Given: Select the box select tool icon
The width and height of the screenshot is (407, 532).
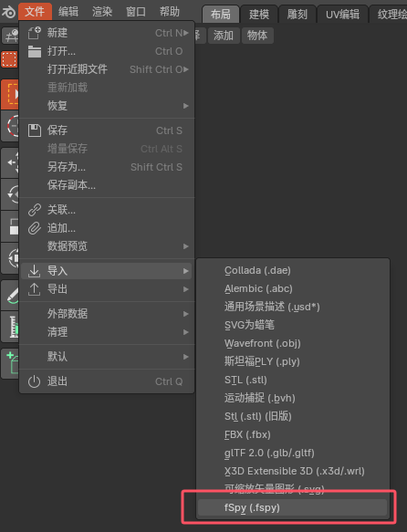Looking at the screenshot, I should (x=9, y=59).
